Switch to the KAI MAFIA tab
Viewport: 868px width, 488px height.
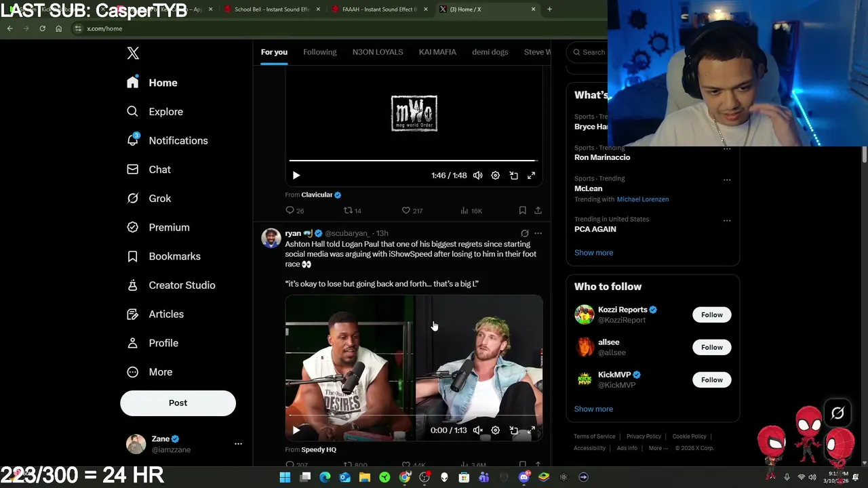pos(437,52)
